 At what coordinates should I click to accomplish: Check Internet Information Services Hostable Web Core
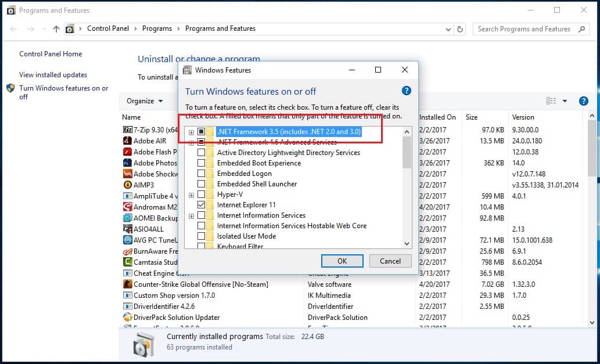(x=201, y=226)
